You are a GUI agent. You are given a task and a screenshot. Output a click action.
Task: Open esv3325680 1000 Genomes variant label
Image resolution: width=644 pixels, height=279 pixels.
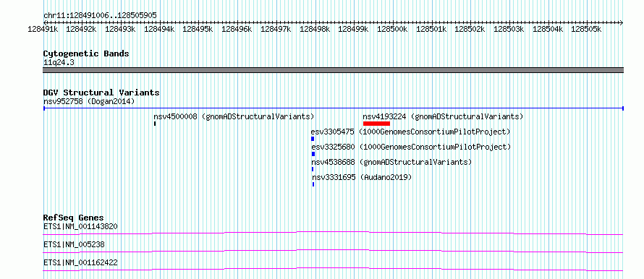411,147
